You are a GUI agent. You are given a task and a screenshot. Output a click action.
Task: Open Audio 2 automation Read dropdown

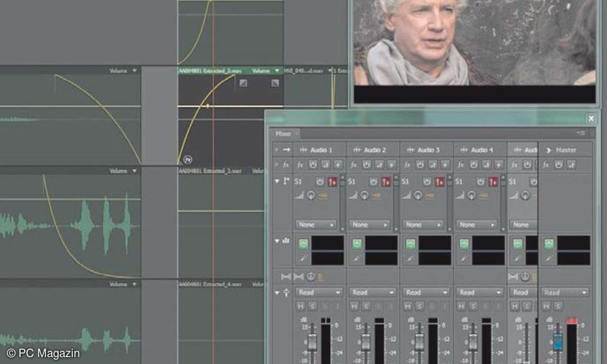point(372,292)
